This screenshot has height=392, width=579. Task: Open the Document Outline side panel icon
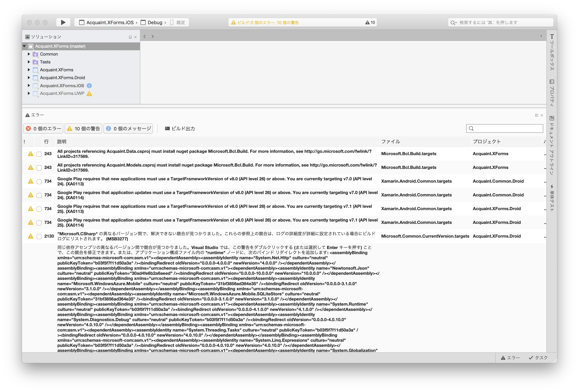pos(552,118)
